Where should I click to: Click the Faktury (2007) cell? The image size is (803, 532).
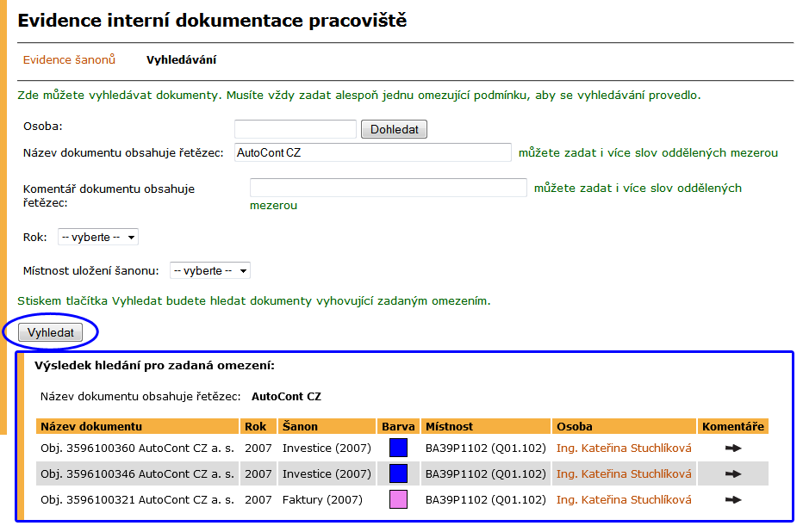click(322, 500)
